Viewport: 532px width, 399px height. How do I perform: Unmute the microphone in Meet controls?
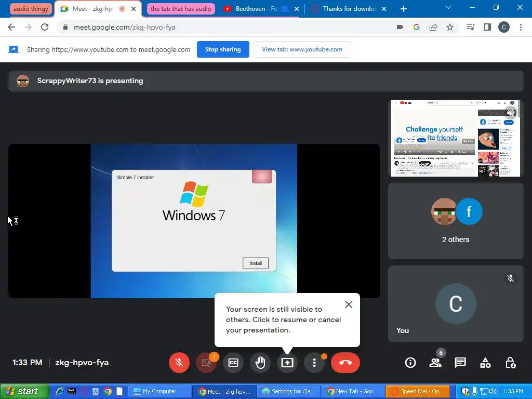click(x=179, y=363)
